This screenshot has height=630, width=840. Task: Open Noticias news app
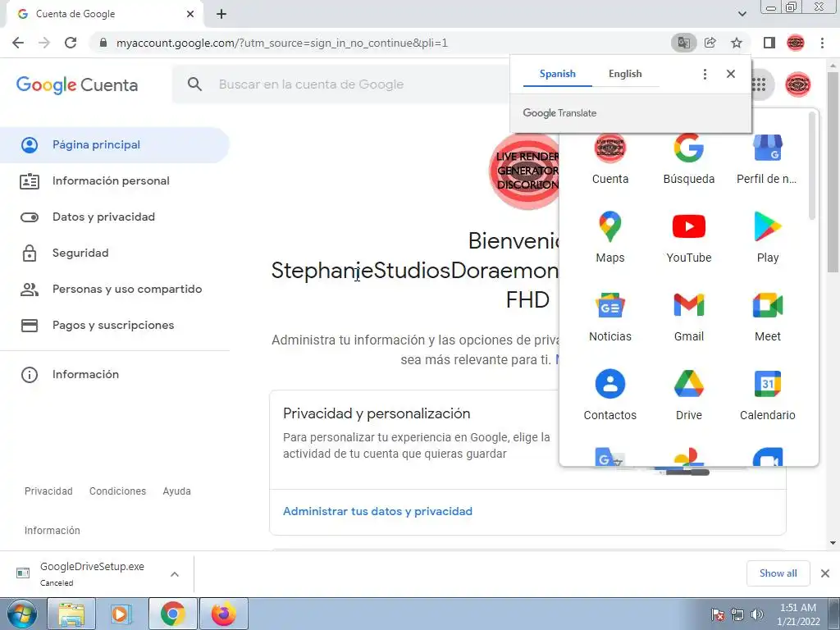click(609, 316)
